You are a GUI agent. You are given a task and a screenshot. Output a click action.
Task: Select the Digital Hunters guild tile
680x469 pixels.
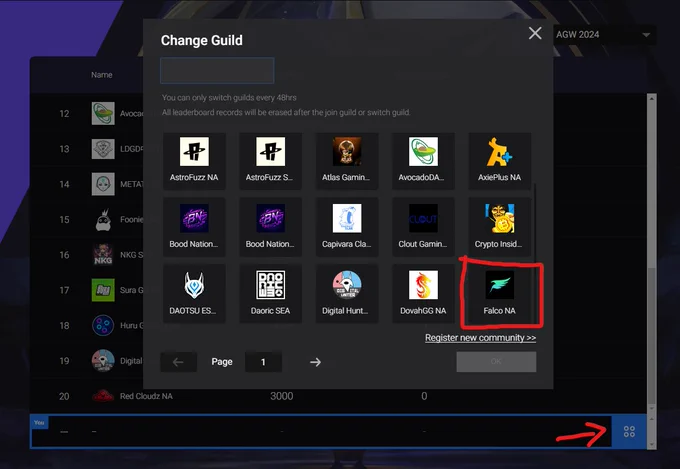pos(347,294)
